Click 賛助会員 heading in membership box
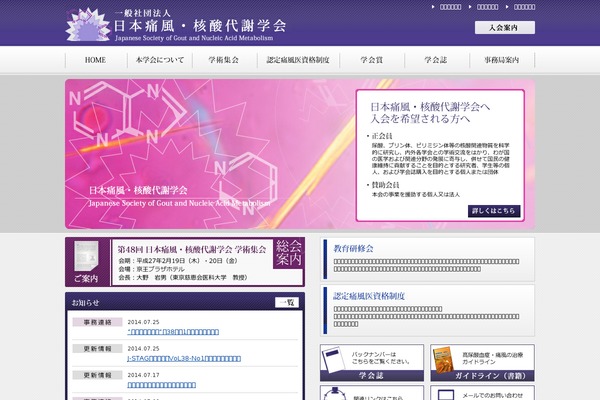 (386, 185)
